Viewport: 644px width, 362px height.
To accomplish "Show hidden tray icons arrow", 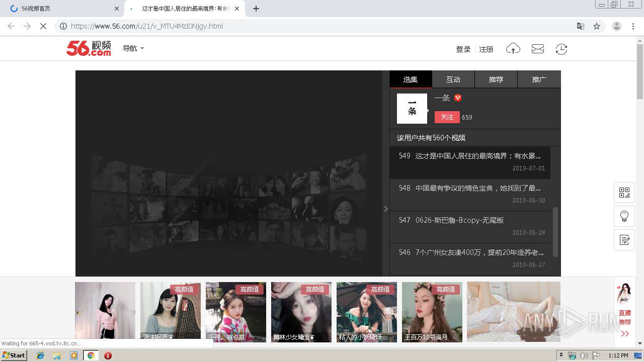I will tap(561, 355).
